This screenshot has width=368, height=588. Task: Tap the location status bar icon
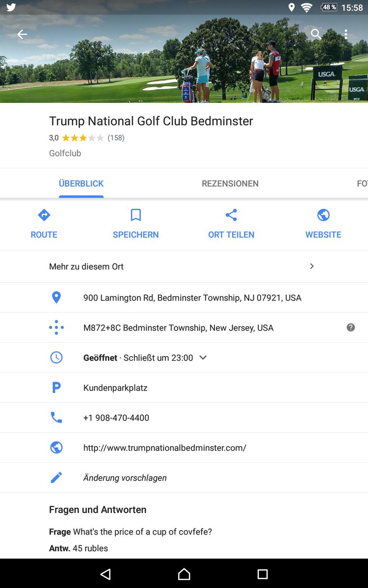point(291,7)
